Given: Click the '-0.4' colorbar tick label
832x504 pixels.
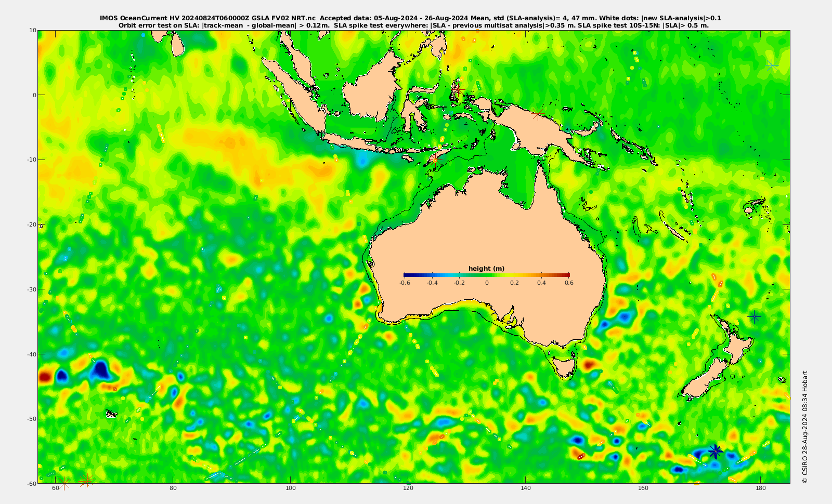Looking at the screenshot, I should [432, 283].
